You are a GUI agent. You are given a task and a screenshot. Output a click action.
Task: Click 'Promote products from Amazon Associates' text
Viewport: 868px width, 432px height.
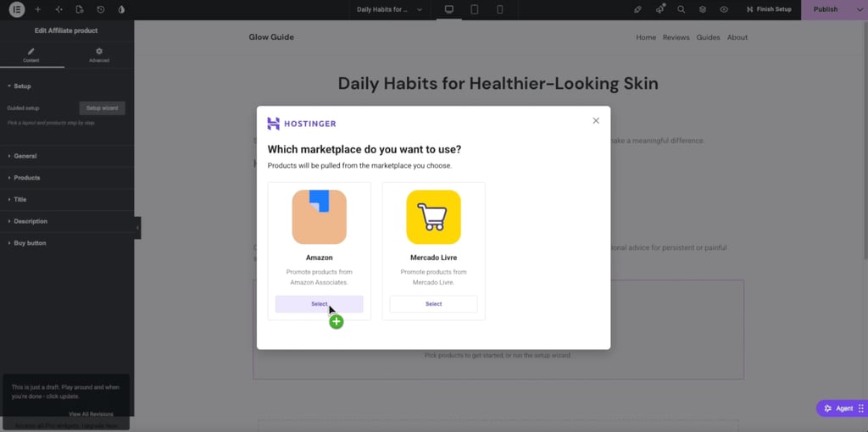pos(320,277)
